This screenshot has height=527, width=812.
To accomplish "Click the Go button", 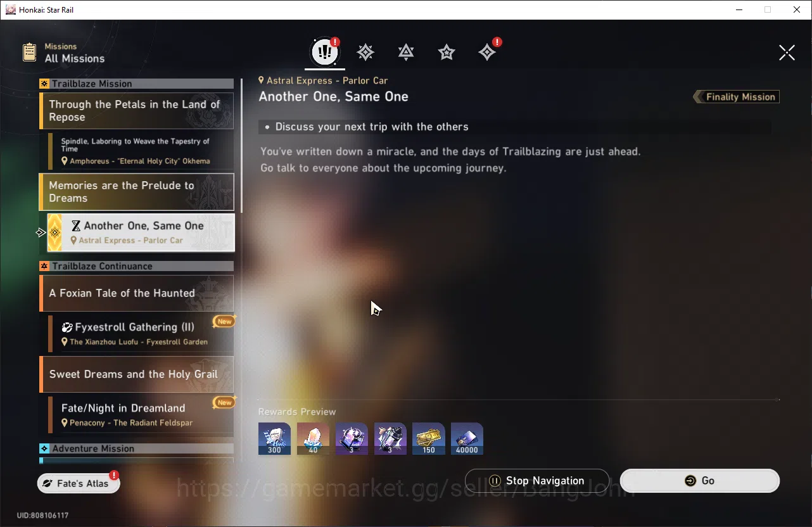I will tap(700, 481).
